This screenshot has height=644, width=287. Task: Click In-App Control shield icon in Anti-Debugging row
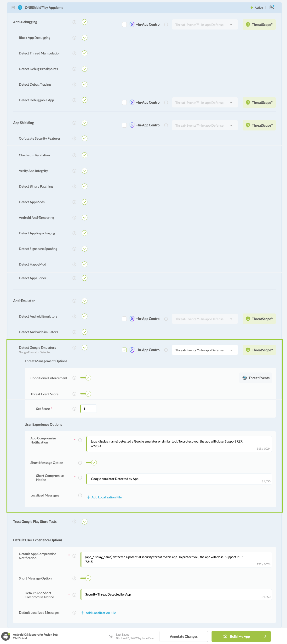click(132, 24)
